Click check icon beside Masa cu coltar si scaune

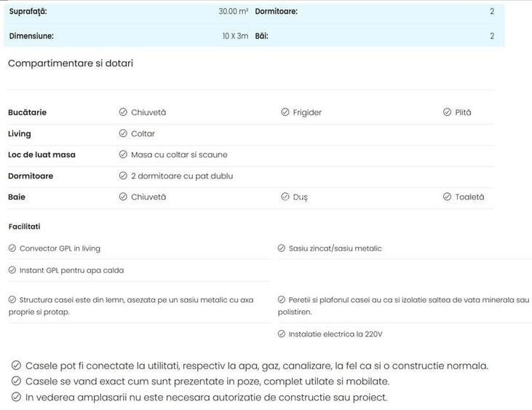coord(123,154)
